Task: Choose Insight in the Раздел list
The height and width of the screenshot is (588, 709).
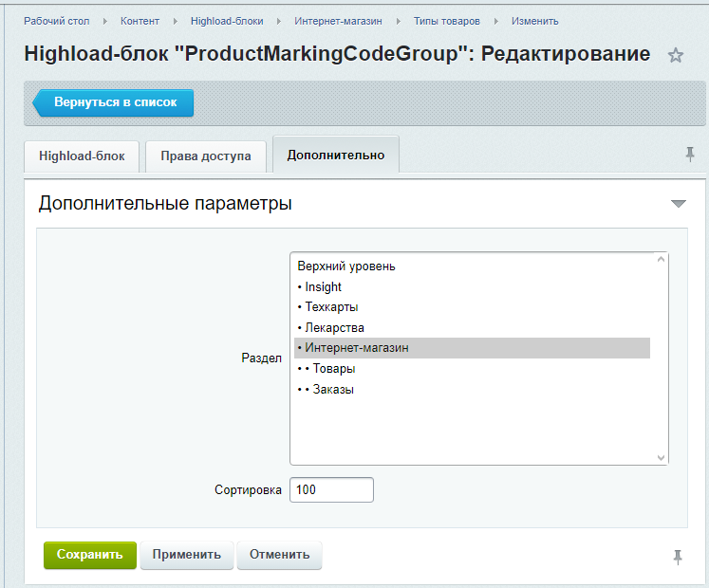Action: (472, 287)
